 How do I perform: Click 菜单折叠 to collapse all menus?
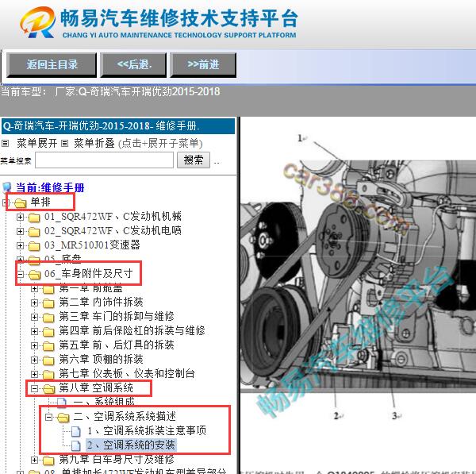coord(94,143)
